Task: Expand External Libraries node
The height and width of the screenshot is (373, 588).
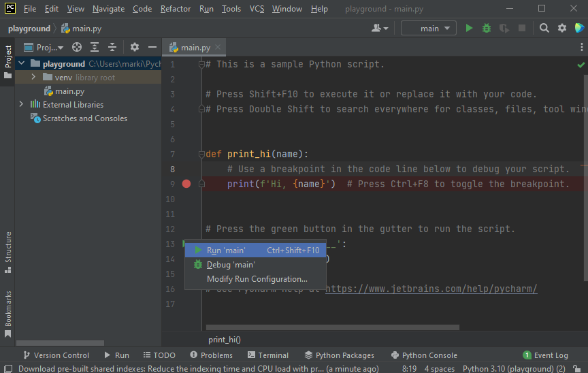Action: (x=21, y=105)
